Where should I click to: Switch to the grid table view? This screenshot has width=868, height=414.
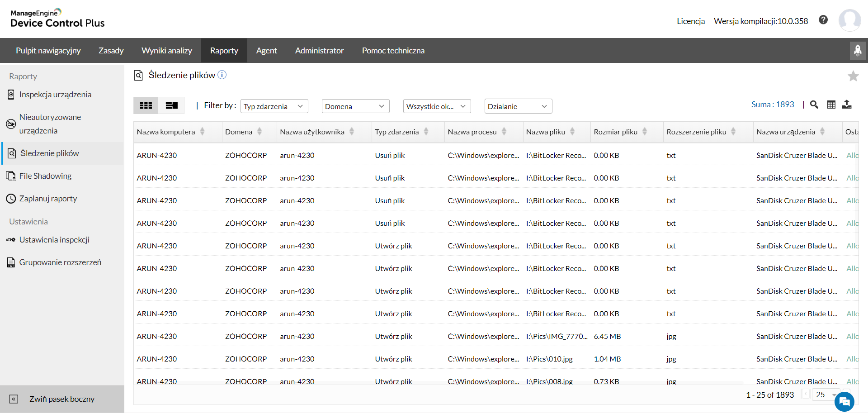[x=146, y=106]
